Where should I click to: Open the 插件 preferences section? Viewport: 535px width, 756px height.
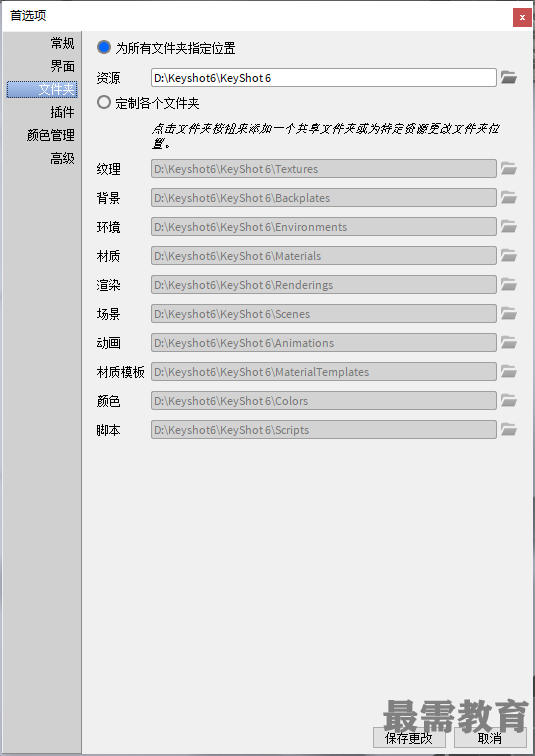click(62, 112)
